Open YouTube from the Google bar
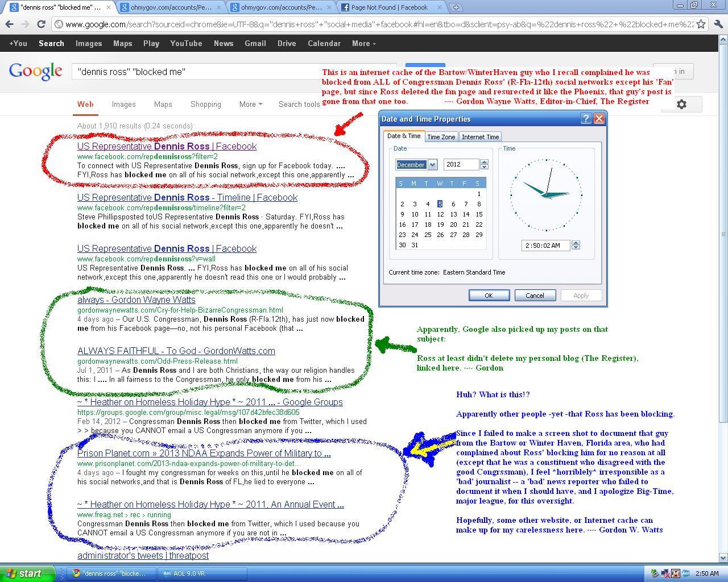Image resolution: width=728 pixels, height=582 pixels. point(186,43)
